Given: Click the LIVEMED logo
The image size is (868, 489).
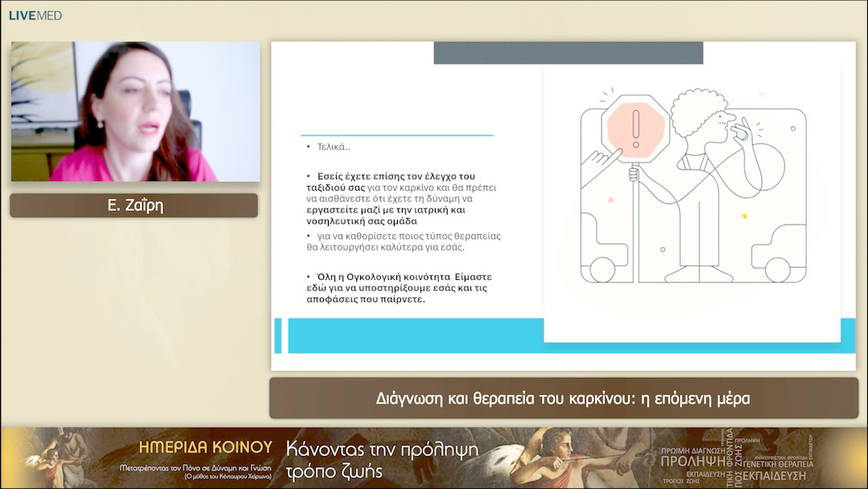Looking at the screenshot, I should point(35,15).
